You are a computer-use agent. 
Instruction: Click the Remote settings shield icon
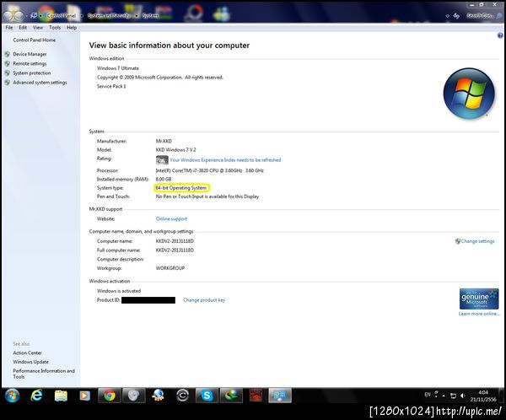[x=8, y=63]
